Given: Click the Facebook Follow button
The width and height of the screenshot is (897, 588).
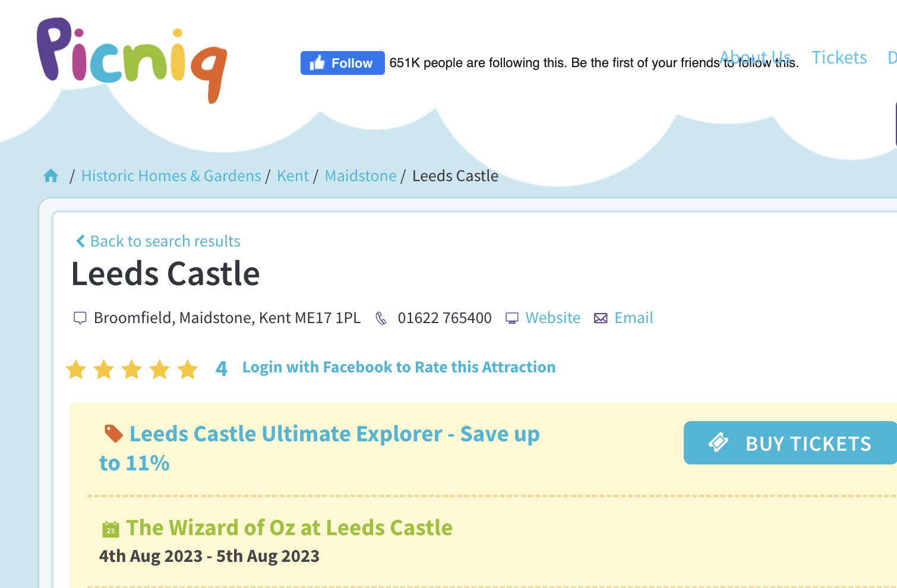Looking at the screenshot, I should 342,63.
